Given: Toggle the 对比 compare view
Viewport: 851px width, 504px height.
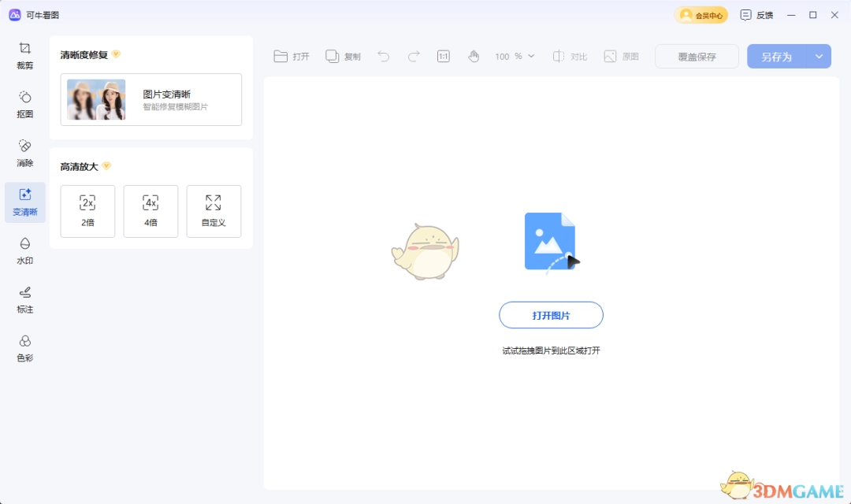Looking at the screenshot, I should 570,56.
